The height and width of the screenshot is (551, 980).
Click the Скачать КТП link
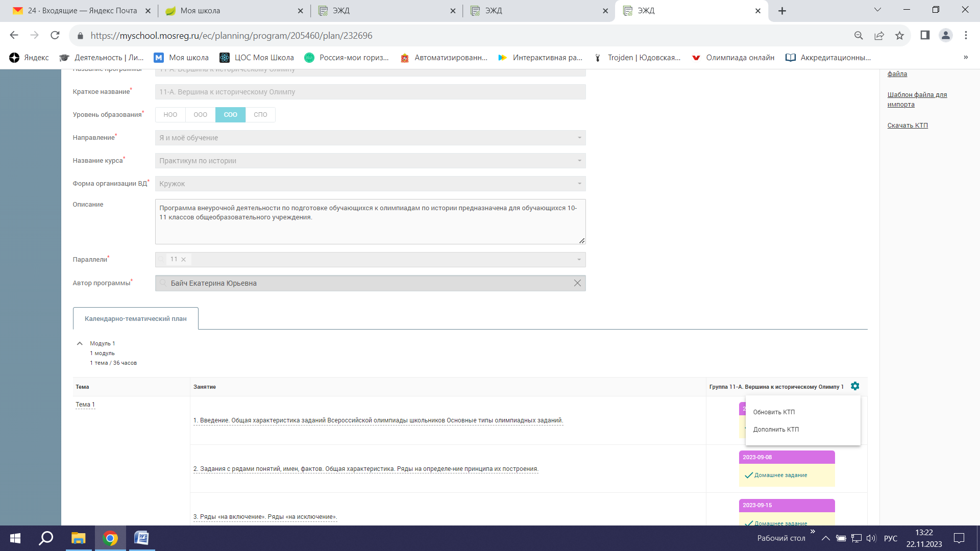click(908, 126)
